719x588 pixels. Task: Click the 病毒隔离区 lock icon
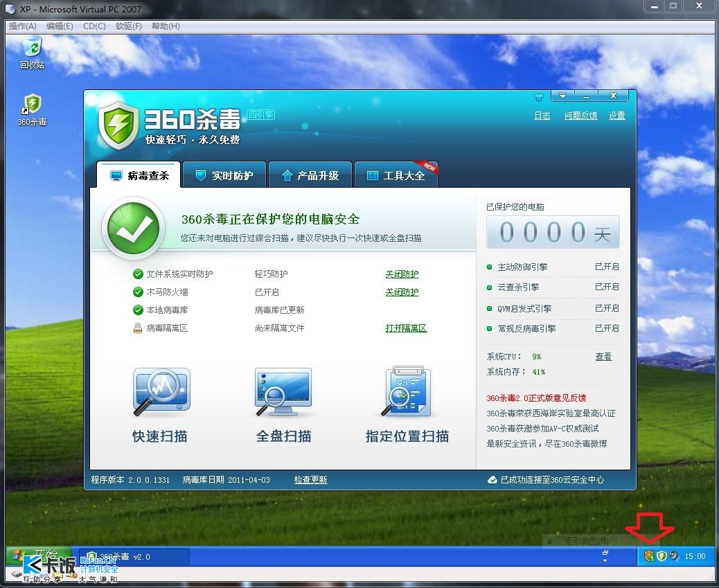(138, 328)
